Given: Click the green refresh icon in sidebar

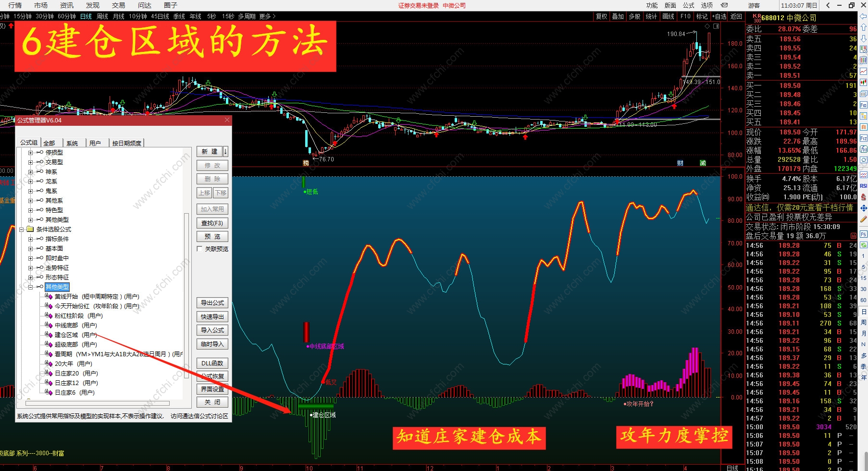Looking at the screenshot, I should click(x=863, y=245).
